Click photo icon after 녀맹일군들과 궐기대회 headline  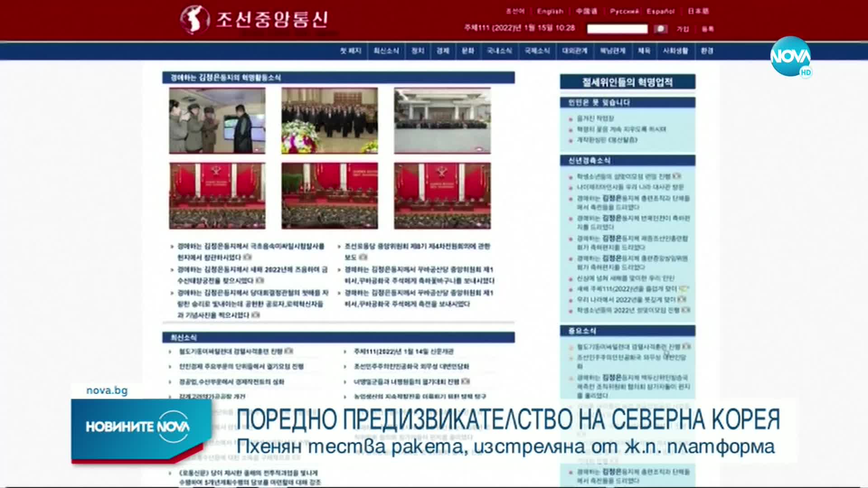click(466, 382)
